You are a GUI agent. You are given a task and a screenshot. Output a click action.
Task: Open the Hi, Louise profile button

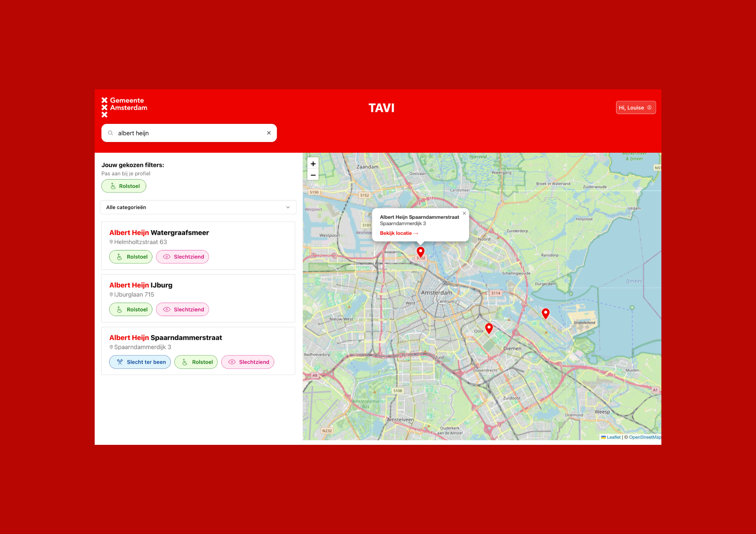635,108
